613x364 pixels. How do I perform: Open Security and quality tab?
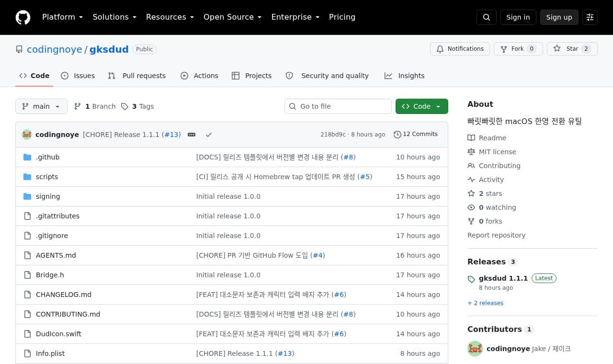tap(327, 76)
